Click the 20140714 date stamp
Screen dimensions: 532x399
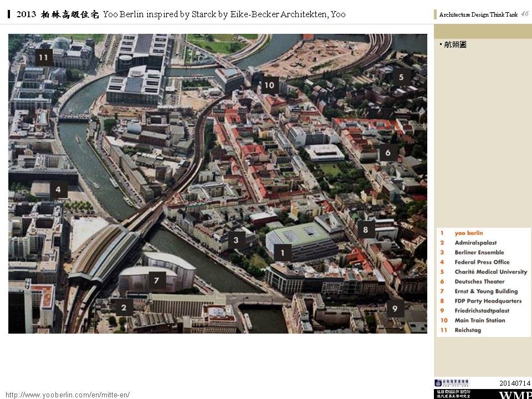[x=514, y=383]
